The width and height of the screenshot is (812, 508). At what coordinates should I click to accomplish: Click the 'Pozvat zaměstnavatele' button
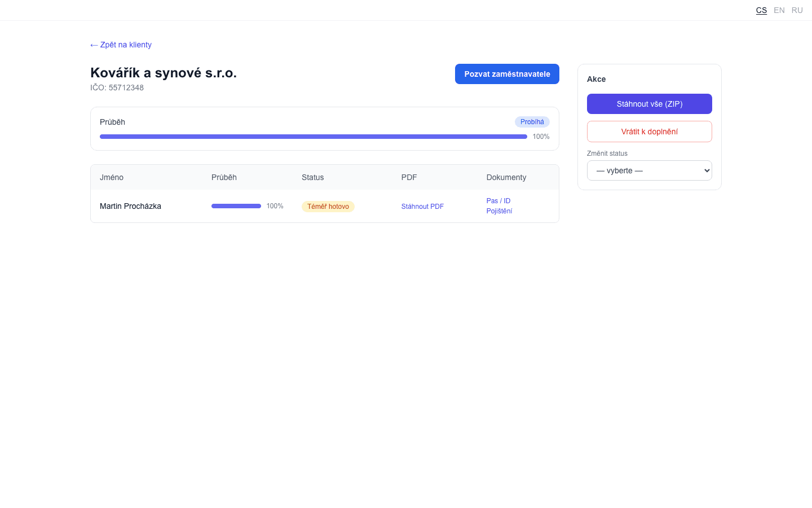[x=507, y=74]
